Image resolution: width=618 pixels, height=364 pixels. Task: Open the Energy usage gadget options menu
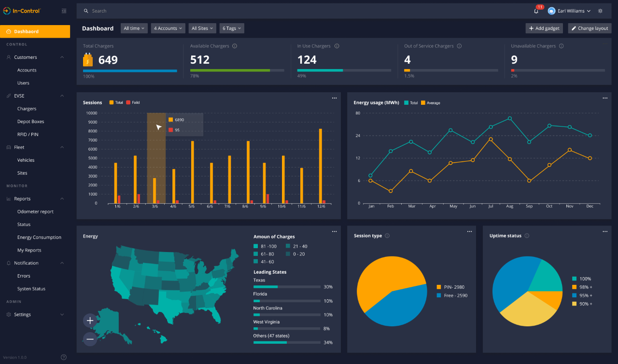[605, 98]
